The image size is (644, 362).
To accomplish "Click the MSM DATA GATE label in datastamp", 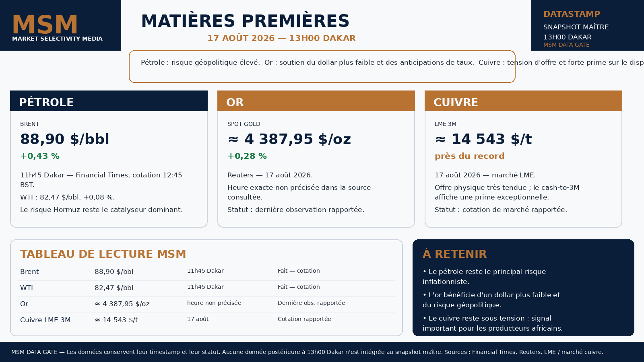I will click(x=566, y=45).
